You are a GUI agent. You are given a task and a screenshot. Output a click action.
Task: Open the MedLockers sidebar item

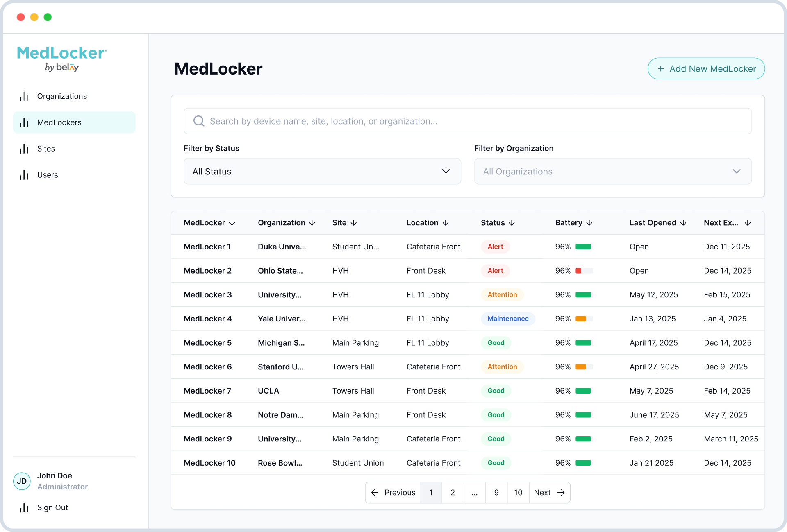click(x=74, y=122)
